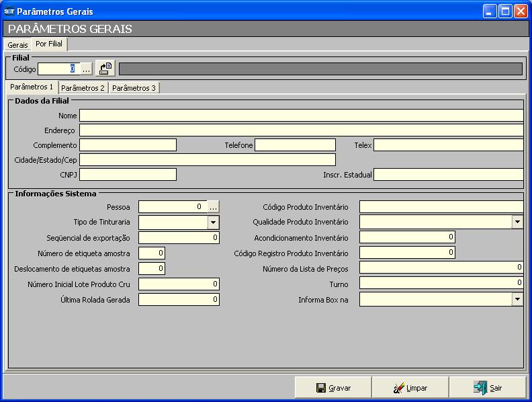Focus the Número da Lista de Preços field
532x402 pixels.
(x=441, y=268)
